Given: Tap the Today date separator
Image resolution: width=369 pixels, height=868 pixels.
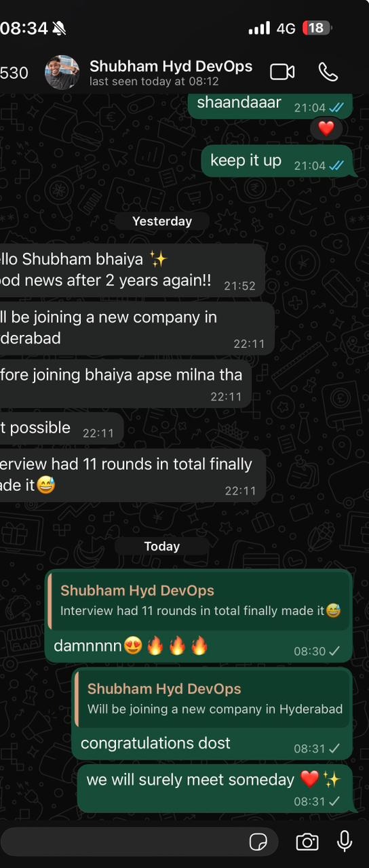Looking at the screenshot, I should (x=162, y=546).
